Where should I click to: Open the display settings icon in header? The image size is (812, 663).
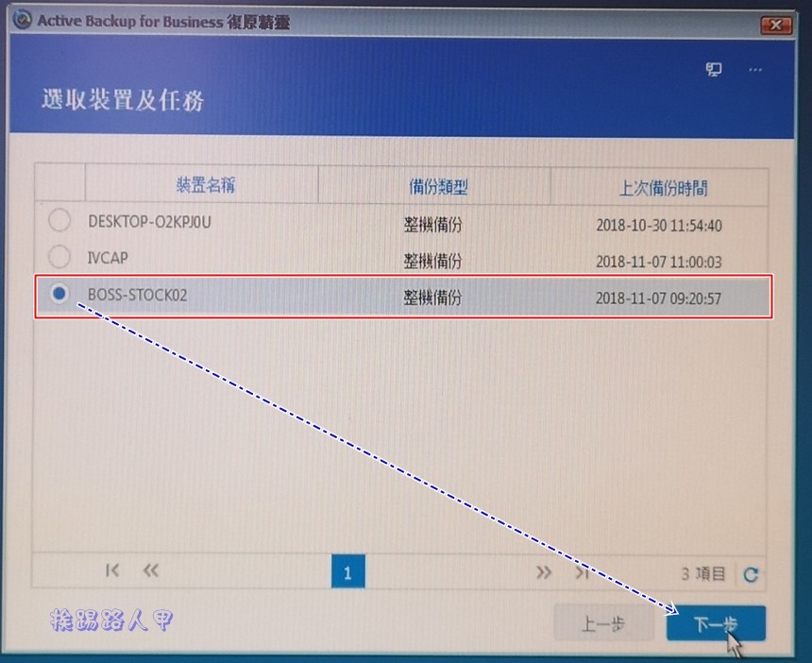(714, 69)
